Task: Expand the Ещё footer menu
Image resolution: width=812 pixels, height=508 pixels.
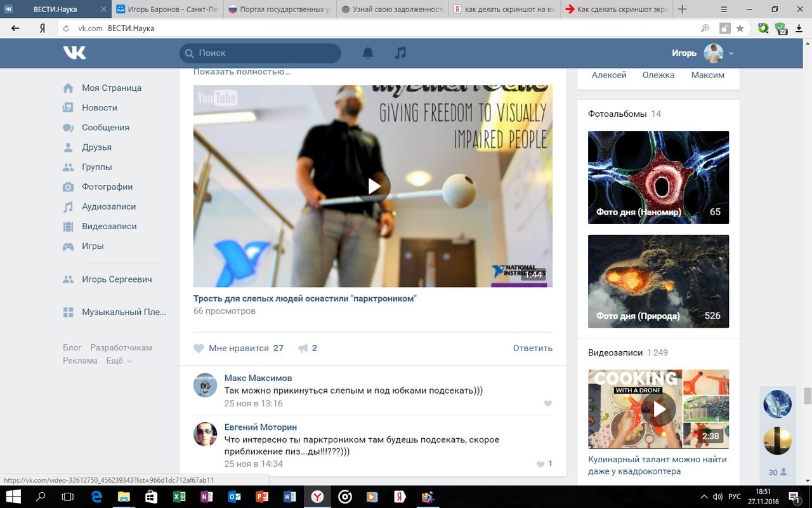Action: click(119, 361)
